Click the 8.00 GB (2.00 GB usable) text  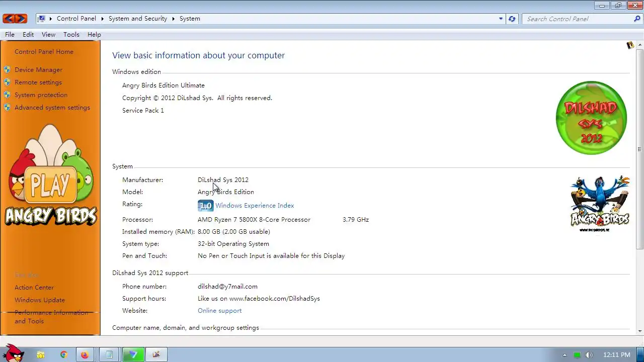point(234,232)
